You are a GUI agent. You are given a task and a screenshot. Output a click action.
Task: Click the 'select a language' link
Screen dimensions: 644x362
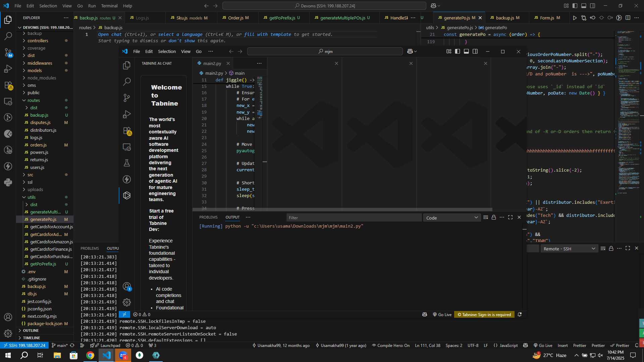(x=180, y=34)
